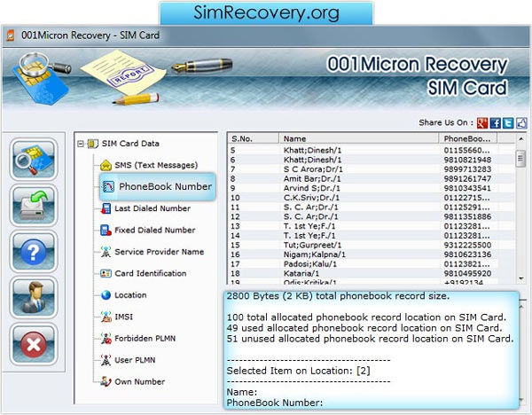Viewport: 532px width, 415px height.
Task: Select PhoneBook Number tree item
Action: coord(165,186)
